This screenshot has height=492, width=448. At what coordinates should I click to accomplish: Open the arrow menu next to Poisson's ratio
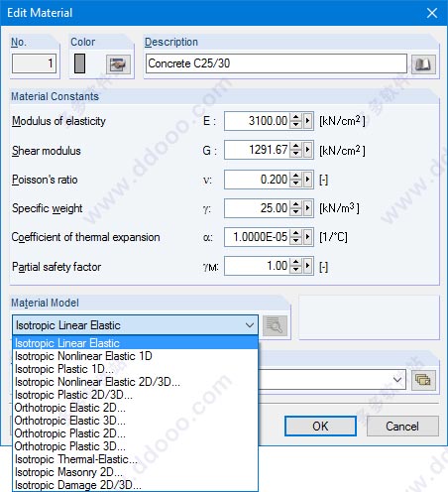coord(308,180)
